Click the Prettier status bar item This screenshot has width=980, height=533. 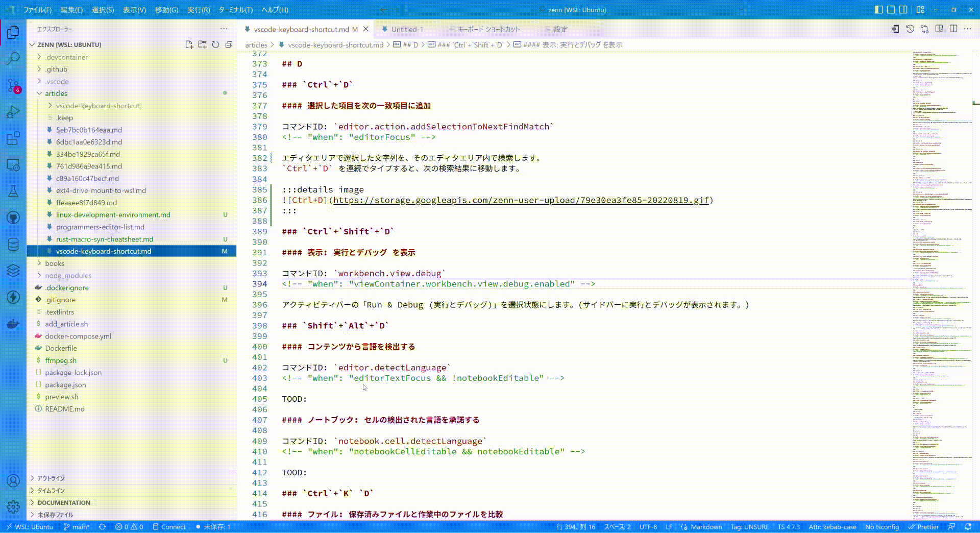point(924,527)
